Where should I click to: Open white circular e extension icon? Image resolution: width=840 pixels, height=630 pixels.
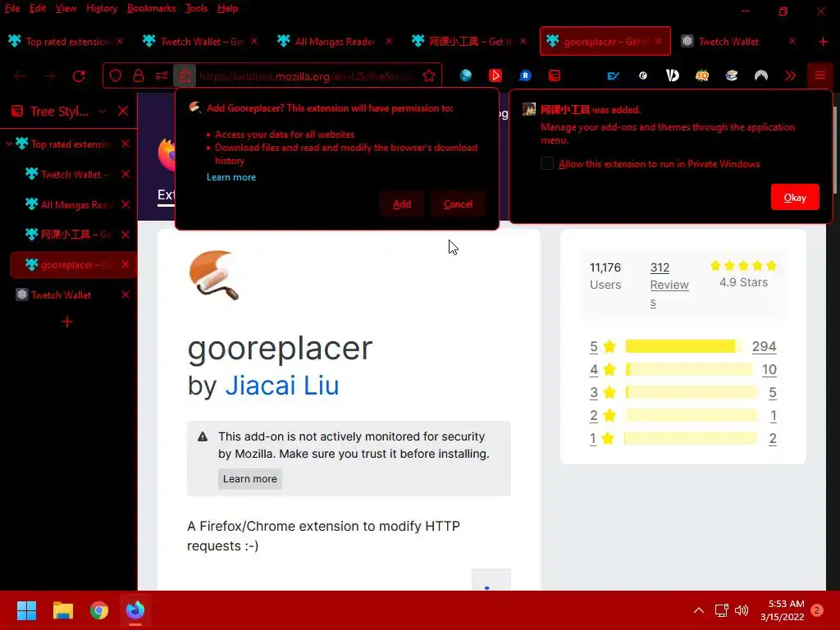pos(643,75)
